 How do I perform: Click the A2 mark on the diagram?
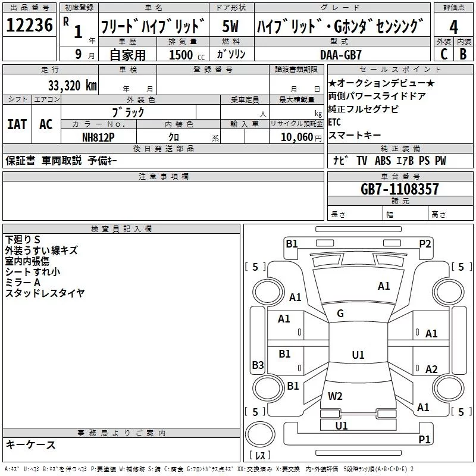(x=431, y=369)
